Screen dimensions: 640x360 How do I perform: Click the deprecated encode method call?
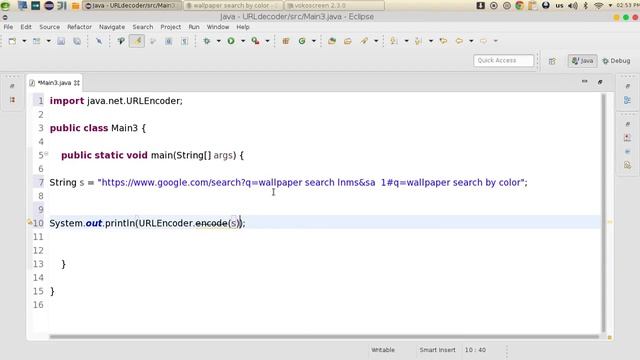[211, 223]
